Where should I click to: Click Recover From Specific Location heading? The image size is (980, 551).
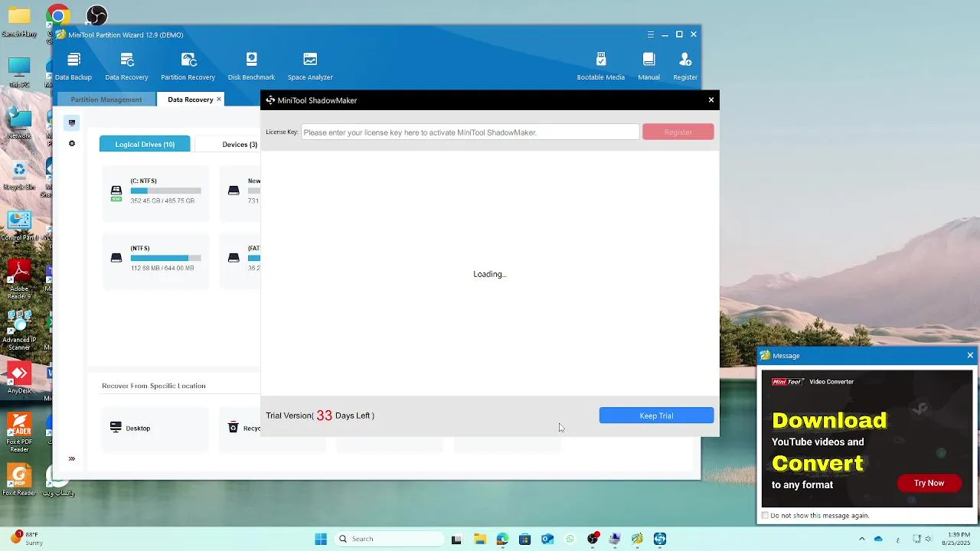tap(154, 386)
